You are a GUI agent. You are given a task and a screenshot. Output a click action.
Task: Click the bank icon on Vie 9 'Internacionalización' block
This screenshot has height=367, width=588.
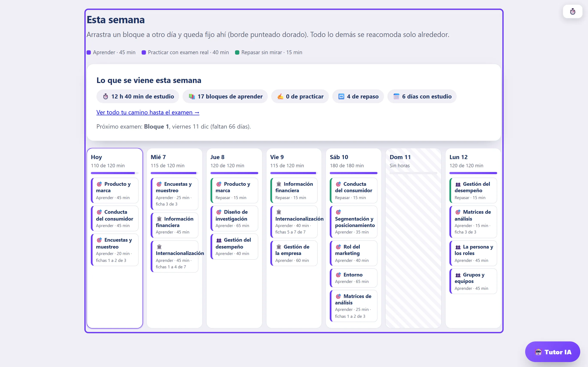[279, 212]
